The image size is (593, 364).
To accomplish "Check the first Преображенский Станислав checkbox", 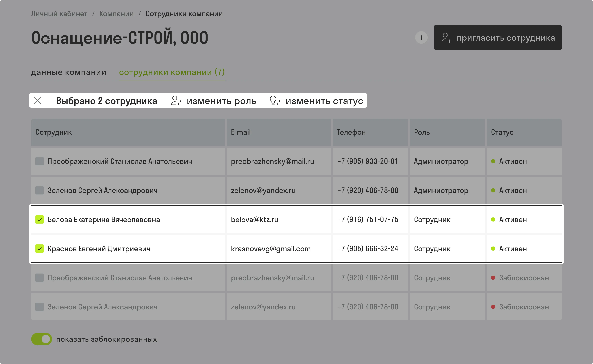I will (x=40, y=161).
